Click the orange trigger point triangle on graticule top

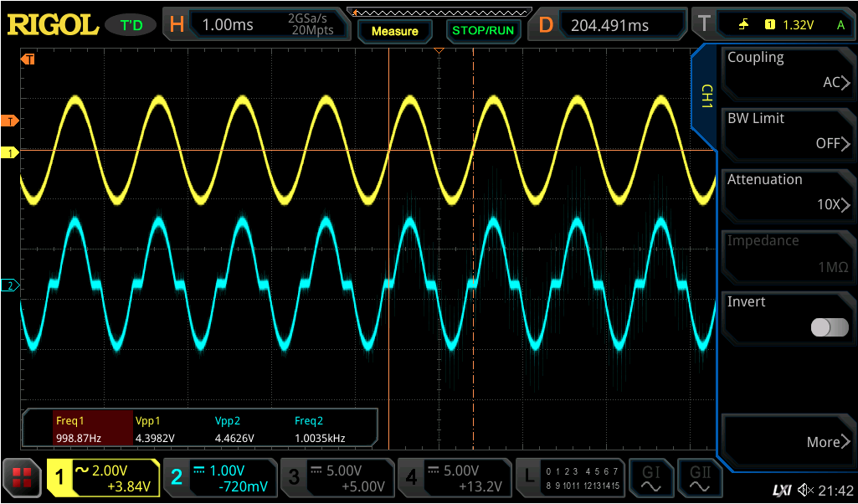[439, 51]
